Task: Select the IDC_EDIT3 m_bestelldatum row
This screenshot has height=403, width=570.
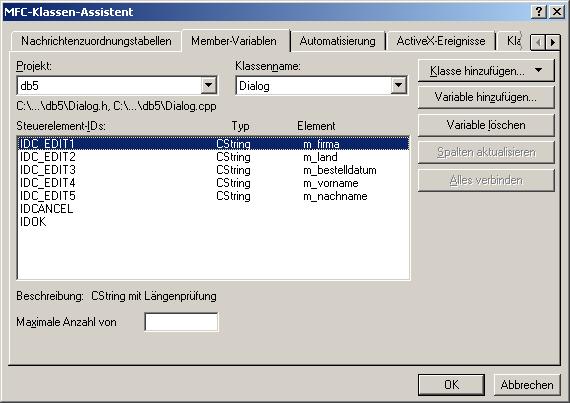Action: pyautogui.click(x=213, y=170)
